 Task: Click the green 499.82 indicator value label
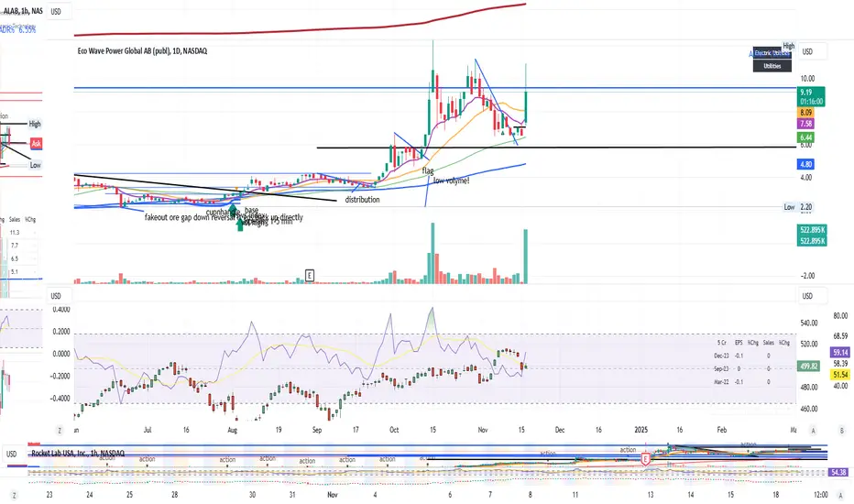coord(809,367)
